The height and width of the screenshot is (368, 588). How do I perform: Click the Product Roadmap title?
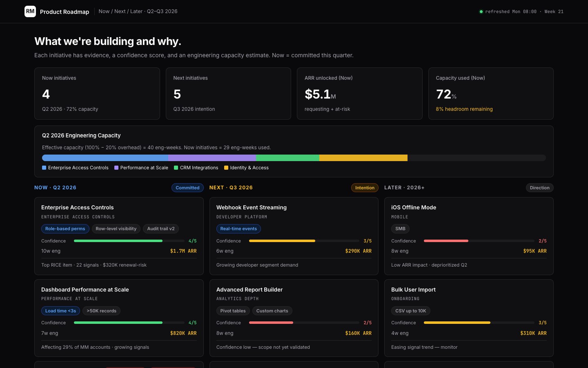(x=65, y=12)
